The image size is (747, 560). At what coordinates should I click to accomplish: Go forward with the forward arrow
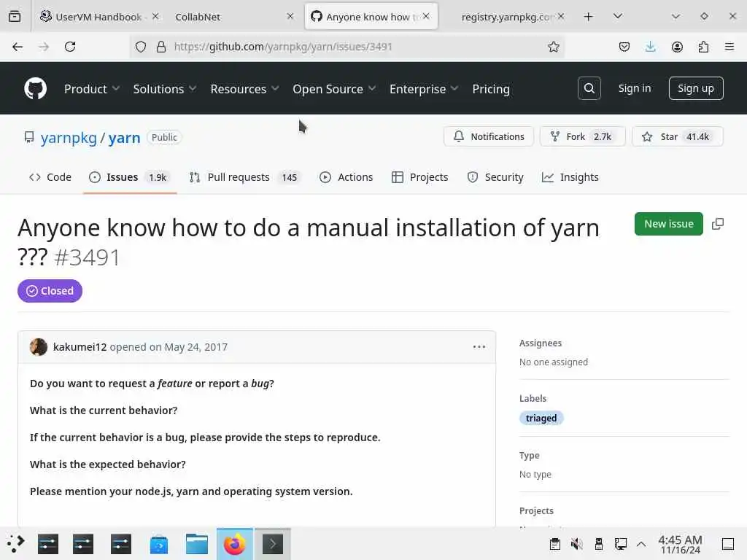pyautogui.click(x=44, y=47)
